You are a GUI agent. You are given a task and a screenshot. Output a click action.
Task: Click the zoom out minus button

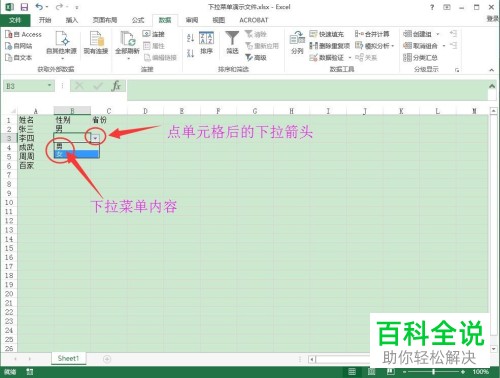(405, 372)
